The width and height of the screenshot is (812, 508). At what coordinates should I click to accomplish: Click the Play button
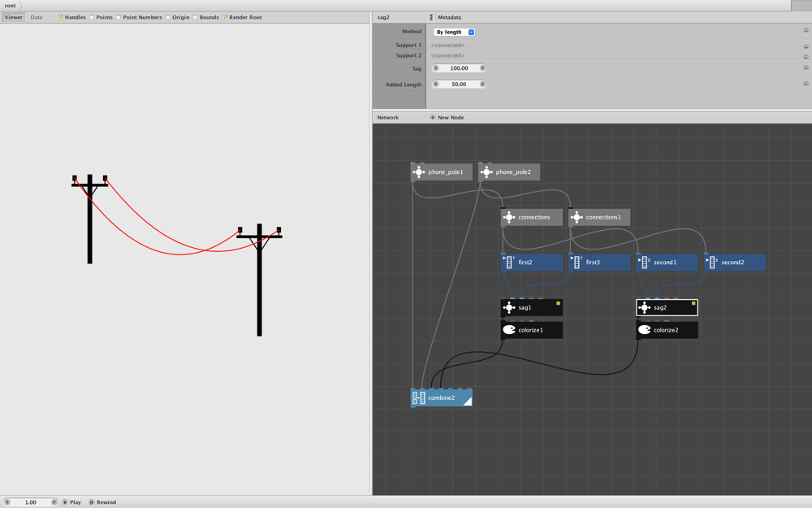(71, 502)
